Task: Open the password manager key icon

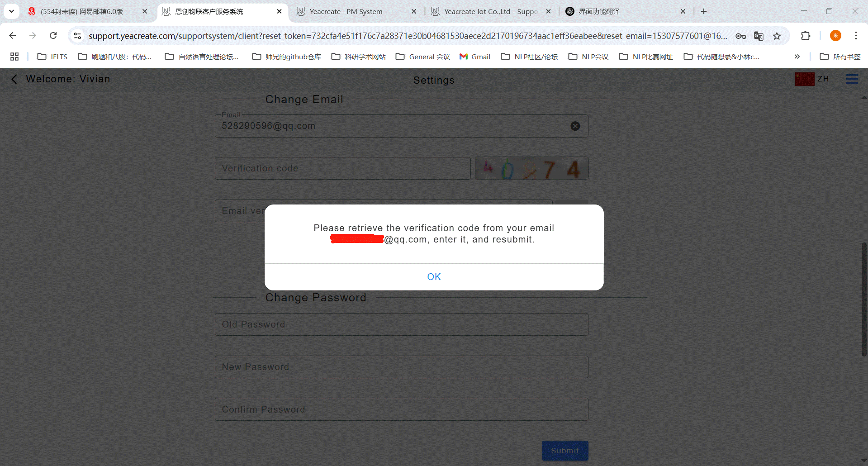Action: [740, 36]
